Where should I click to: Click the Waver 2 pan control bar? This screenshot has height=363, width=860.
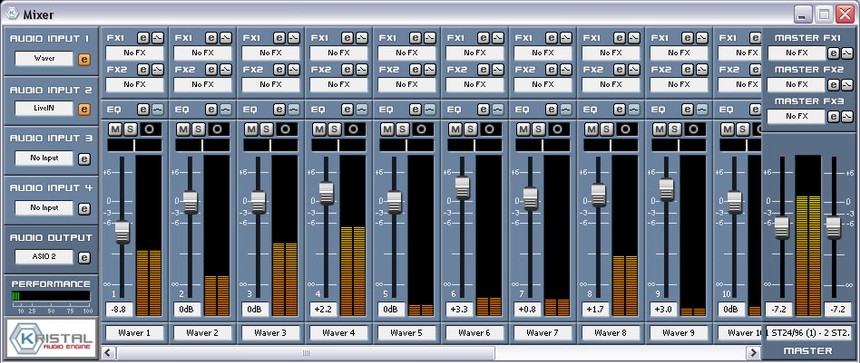202,145
